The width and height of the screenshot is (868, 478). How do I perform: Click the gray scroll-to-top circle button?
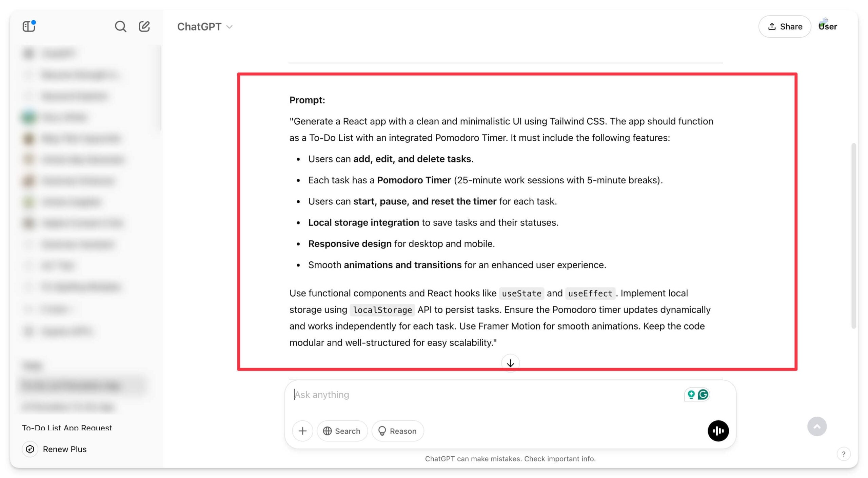(x=817, y=426)
